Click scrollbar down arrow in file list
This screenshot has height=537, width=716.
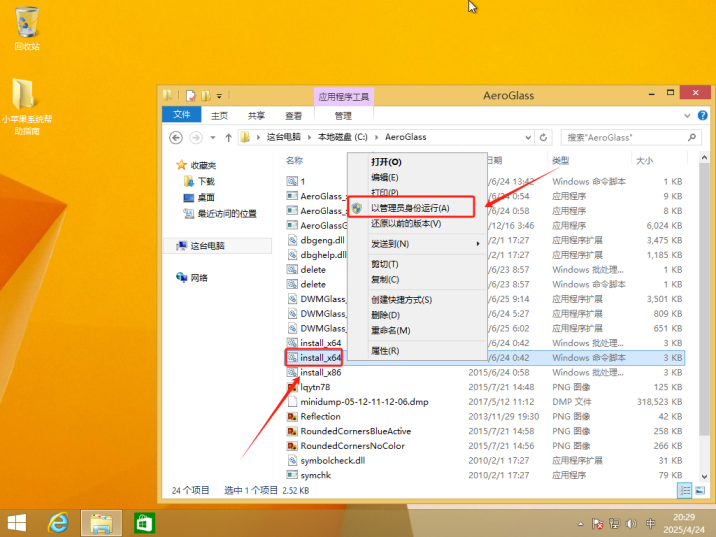704,477
